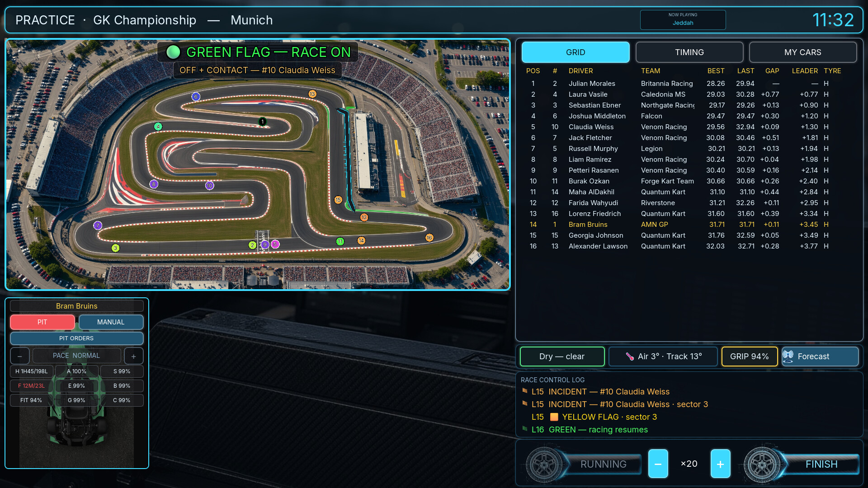Click kart marker 11 on track map
Screen dimensions: 868x488
(340, 242)
